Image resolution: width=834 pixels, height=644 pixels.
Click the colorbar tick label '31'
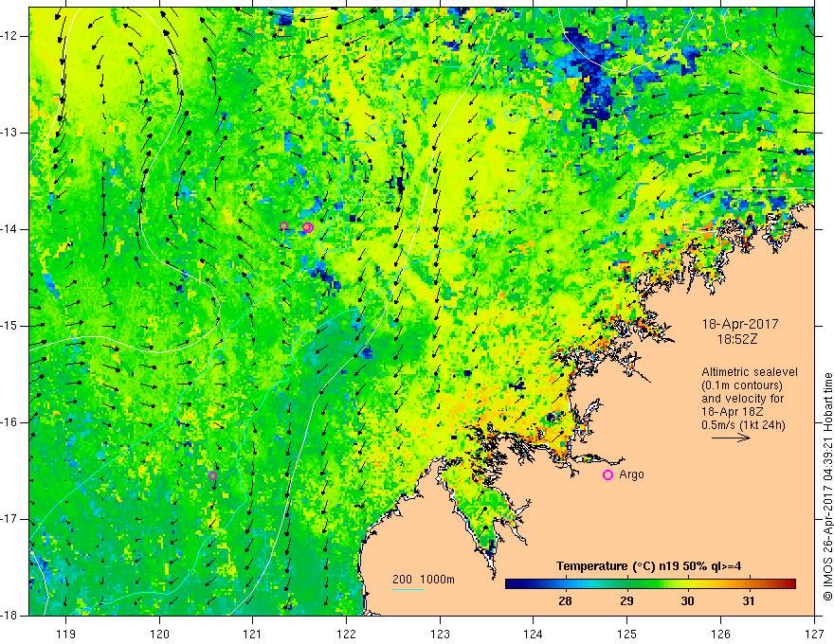pos(749,601)
